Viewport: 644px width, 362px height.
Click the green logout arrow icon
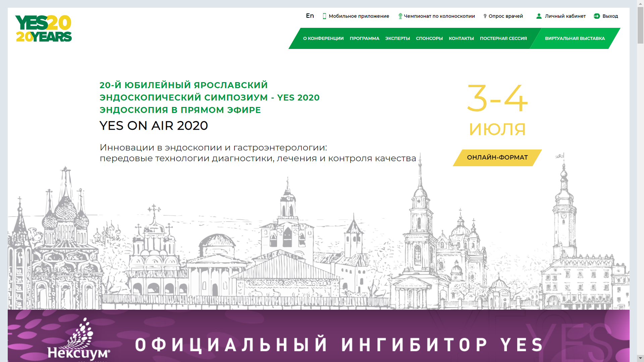[x=597, y=16]
